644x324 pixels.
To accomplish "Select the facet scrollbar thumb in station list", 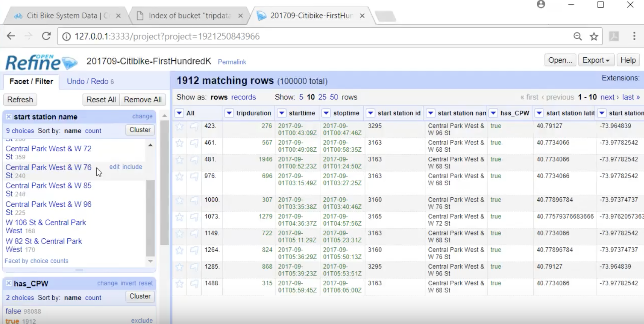I will [x=150, y=218].
